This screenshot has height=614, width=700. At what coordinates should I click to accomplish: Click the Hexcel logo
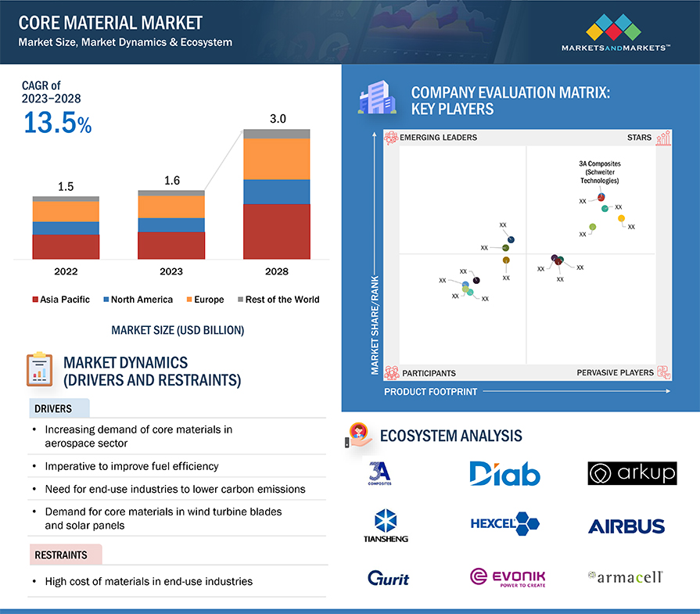[504, 524]
